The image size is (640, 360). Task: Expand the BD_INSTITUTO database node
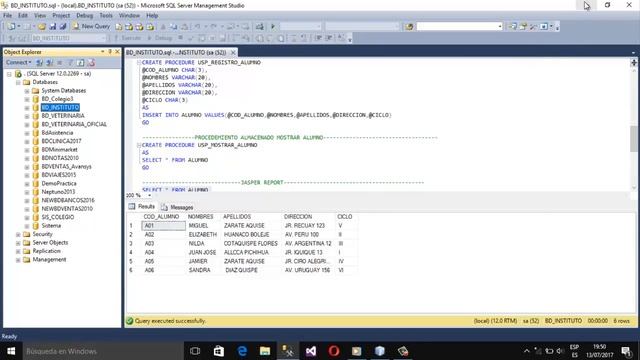(x=27, y=108)
